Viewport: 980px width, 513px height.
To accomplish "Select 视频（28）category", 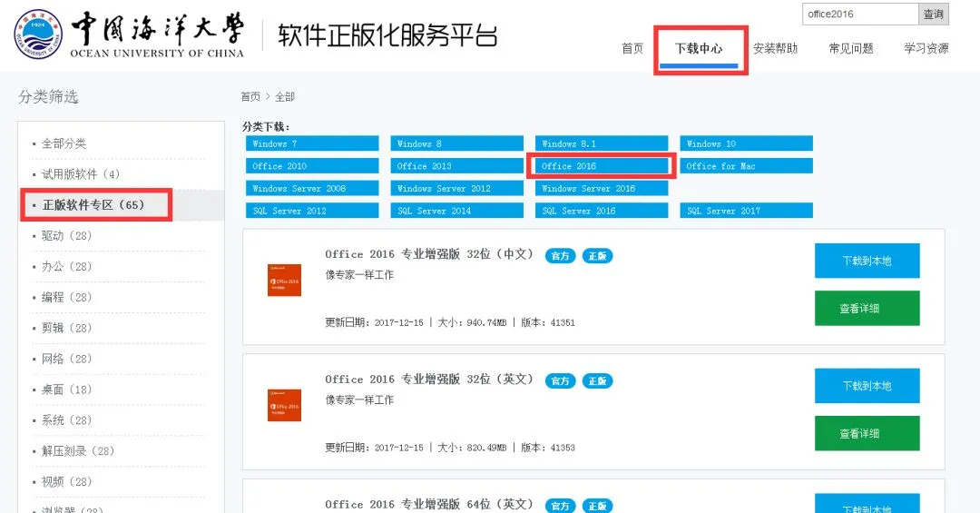I will 66,481.
